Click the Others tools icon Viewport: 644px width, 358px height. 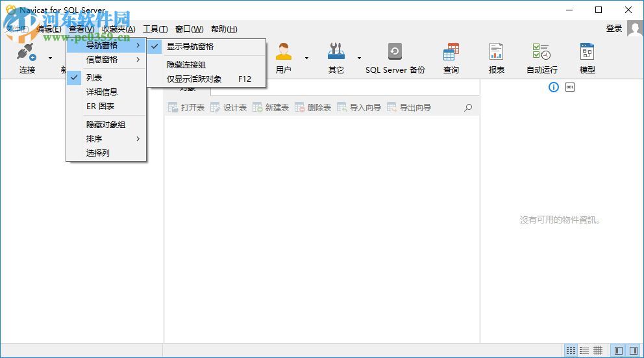336,51
